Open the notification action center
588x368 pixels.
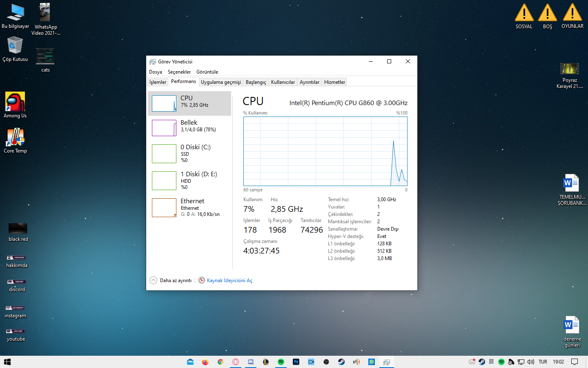[575, 362]
